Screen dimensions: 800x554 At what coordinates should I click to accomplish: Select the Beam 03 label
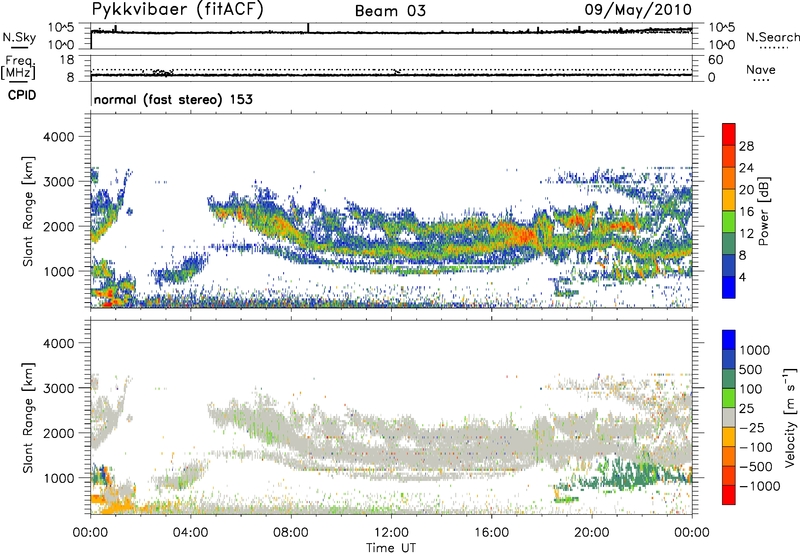click(390, 11)
